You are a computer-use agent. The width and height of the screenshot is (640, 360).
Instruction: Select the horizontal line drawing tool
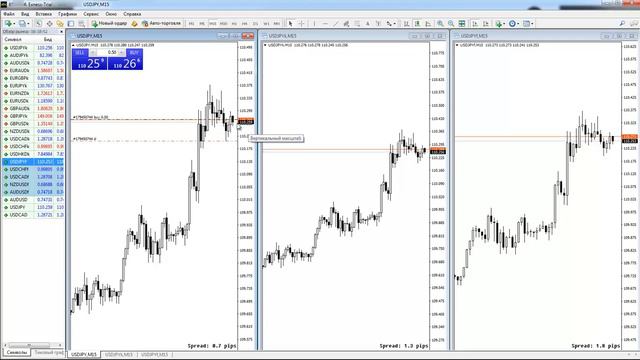(x=325, y=24)
